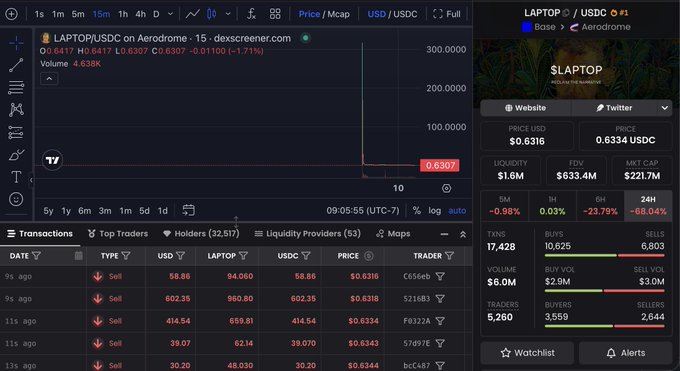Select the trend line drawing tool
Viewport: 680px width, 371px height.
16,65
